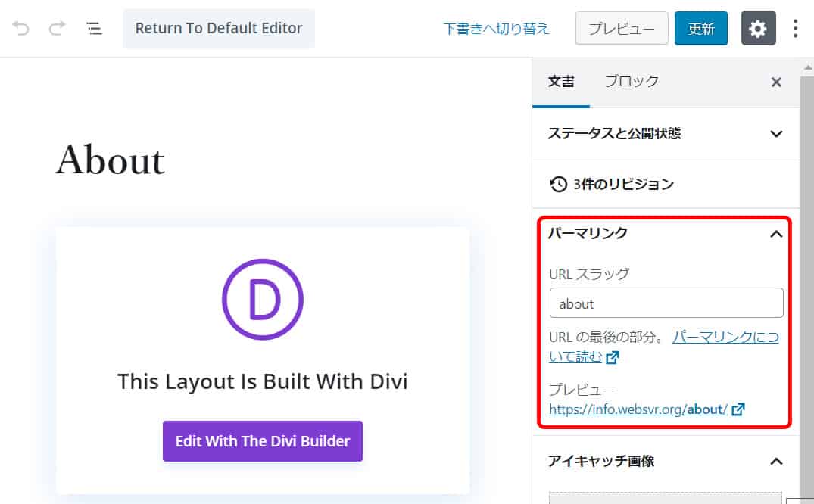Click the redo arrow icon

coord(57,29)
